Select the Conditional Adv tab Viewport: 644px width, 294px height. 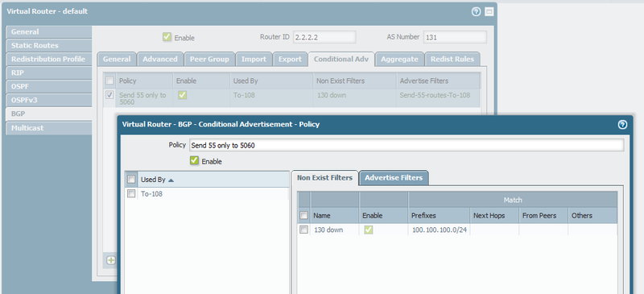pos(341,60)
